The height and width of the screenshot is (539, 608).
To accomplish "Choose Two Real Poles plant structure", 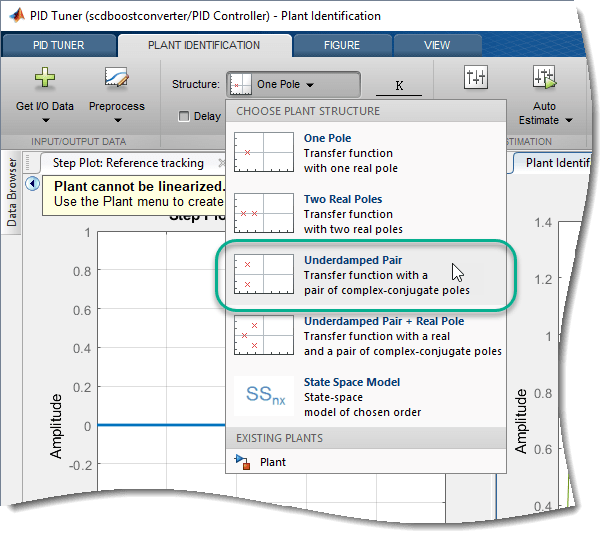I will click(x=366, y=214).
